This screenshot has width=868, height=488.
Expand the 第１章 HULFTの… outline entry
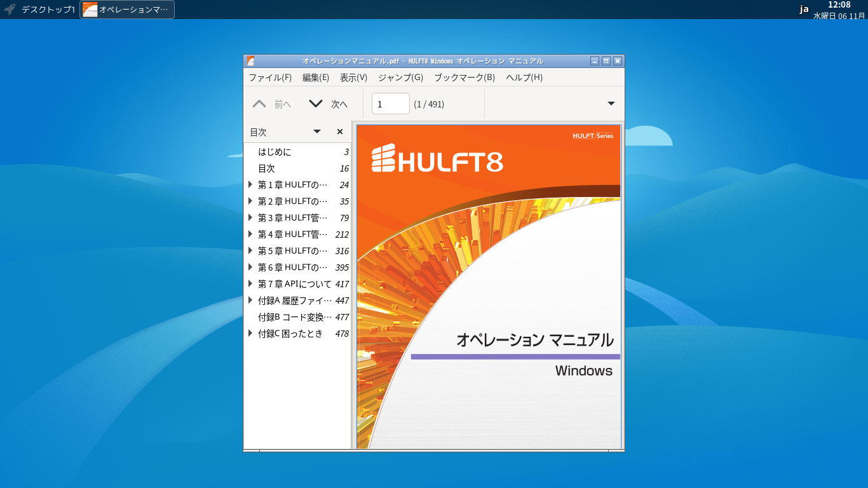point(250,185)
